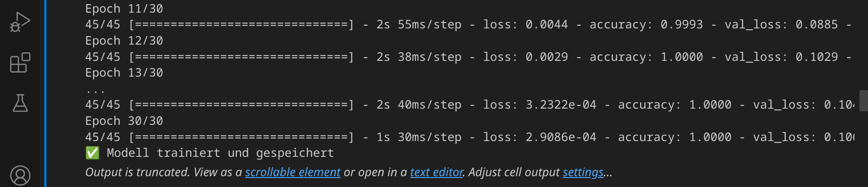
Task: Click the accuracy value 0.9993
Action: 682,24
